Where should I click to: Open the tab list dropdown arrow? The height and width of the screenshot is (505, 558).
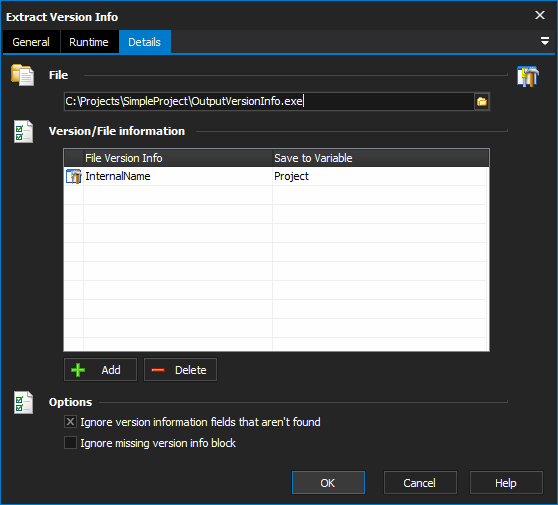544,41
